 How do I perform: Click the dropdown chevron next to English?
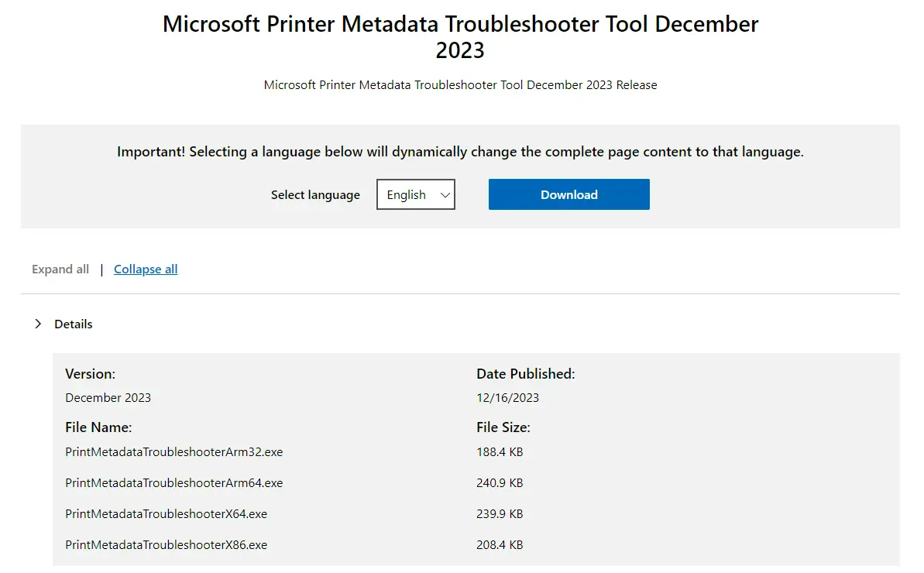(x=445, y=195)
